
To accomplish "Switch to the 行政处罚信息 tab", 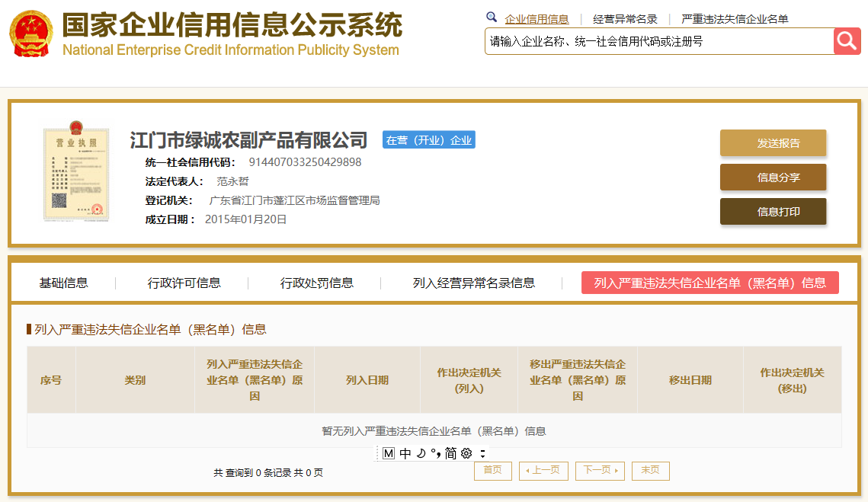I will [317, 283].
